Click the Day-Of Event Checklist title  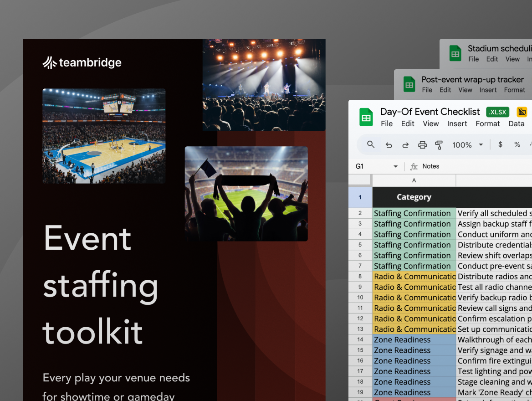point(430,112)
